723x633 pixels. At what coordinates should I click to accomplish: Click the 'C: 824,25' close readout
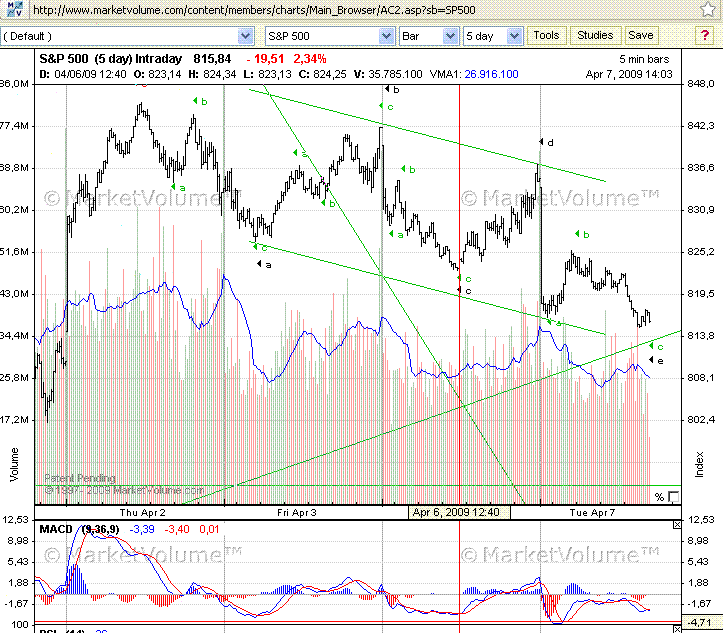(x=323, y=74)
